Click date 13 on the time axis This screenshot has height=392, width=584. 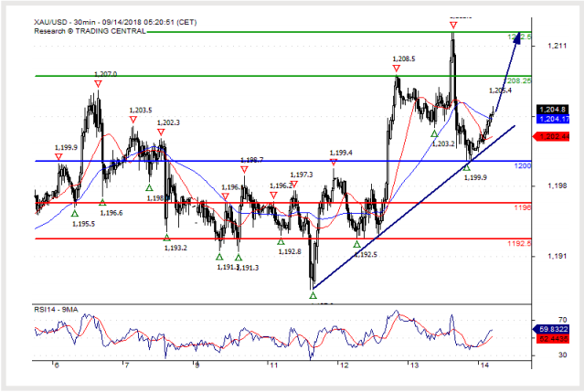(414, 366)
